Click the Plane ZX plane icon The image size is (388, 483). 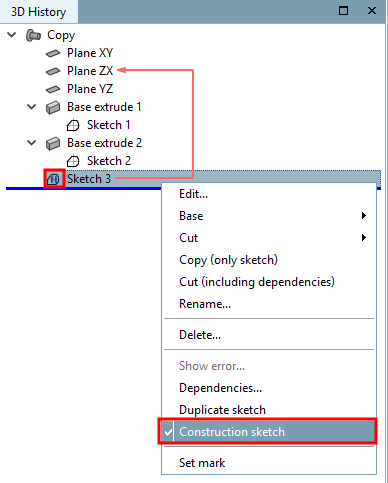(x=53, y=71)
